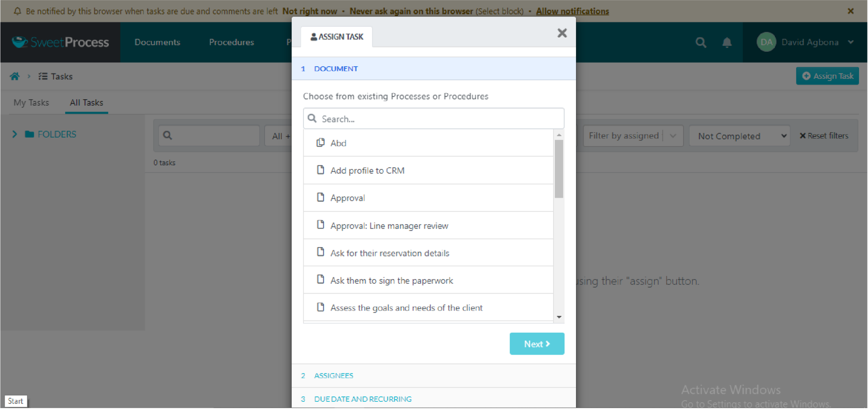This screenshot has width=868, height=409.
Task: Click the bell icon in the notification banner
Action: [x=17, y=11]
